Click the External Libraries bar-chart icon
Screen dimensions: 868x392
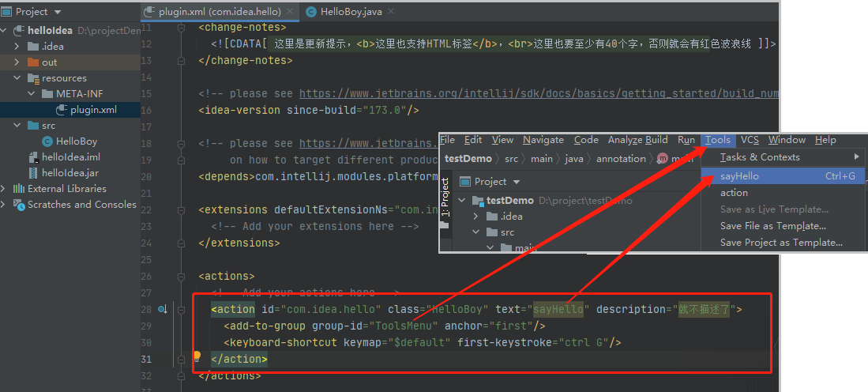[19, 189]
